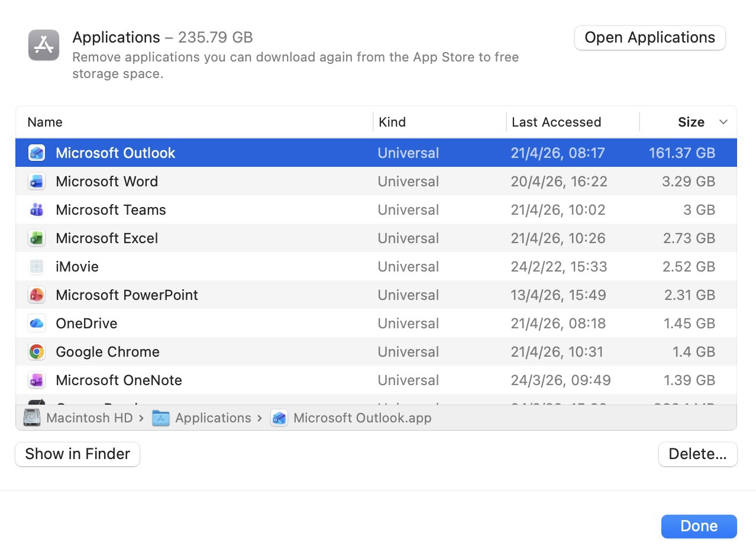
Task: Toggle sort direction chevron beside Size
Action: (x=723, y=122)
